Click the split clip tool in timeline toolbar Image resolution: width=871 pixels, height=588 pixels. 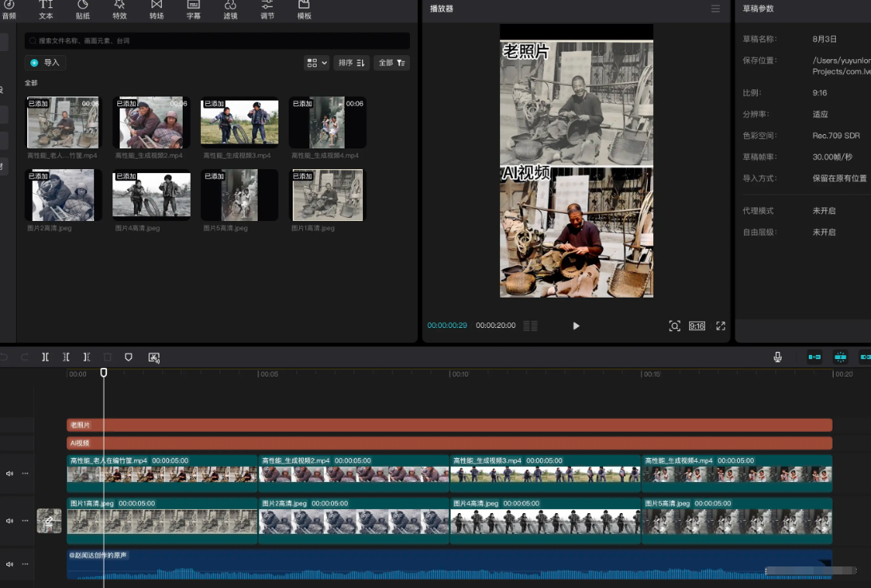[x=45, y=357]
